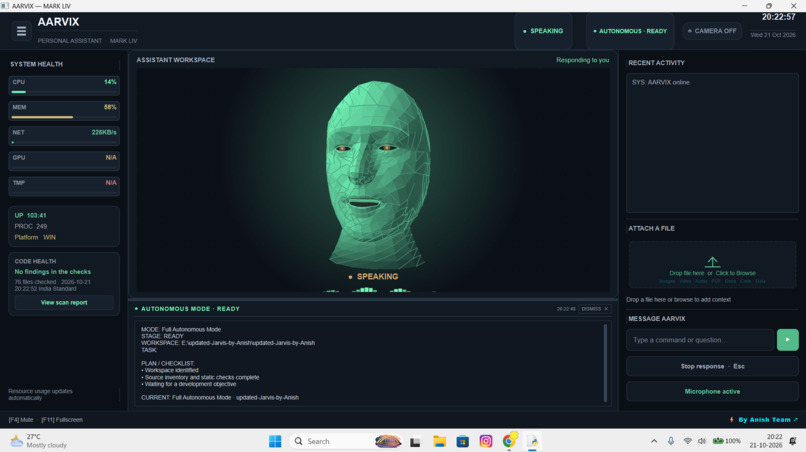The width and height of the screenshot is (806, 452).
Task: Click the SPEAKING status pill in header
Action: tap(543, 31)
